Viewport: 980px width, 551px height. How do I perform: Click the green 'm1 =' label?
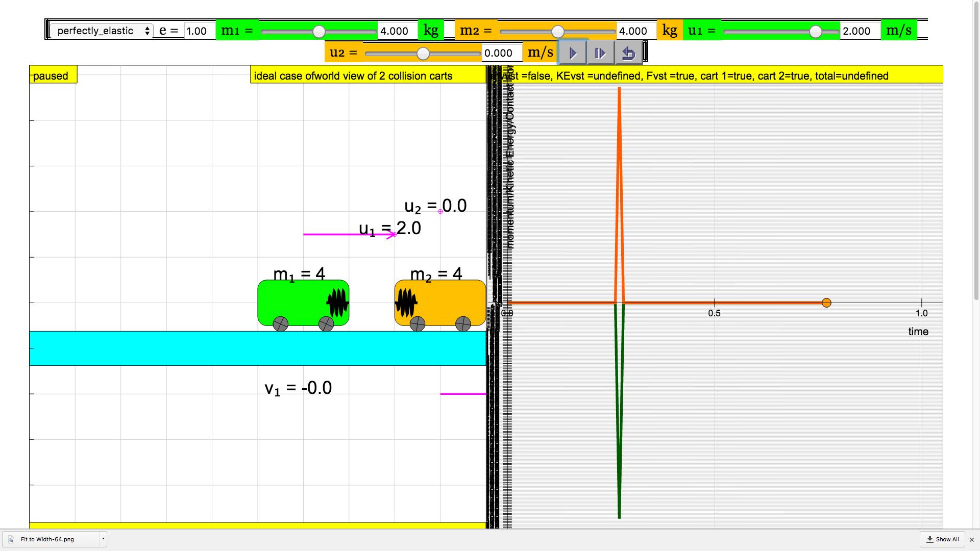point(237,31)
